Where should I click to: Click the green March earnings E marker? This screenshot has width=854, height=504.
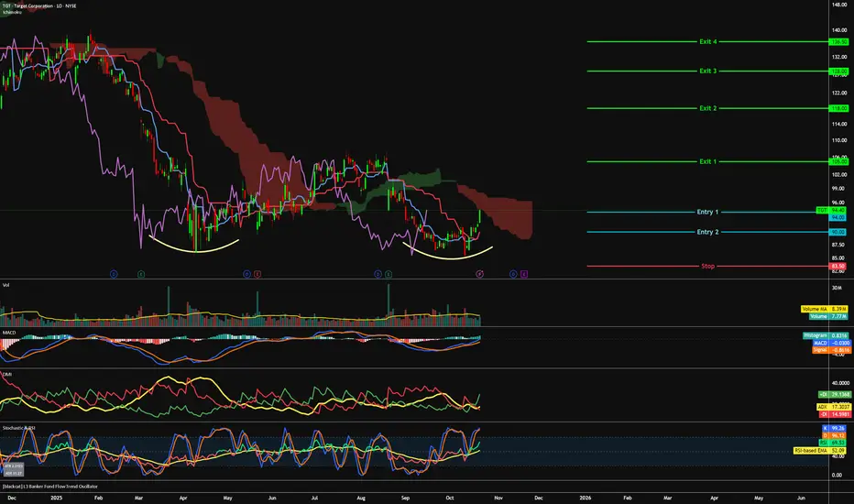[x=141, y=274]
